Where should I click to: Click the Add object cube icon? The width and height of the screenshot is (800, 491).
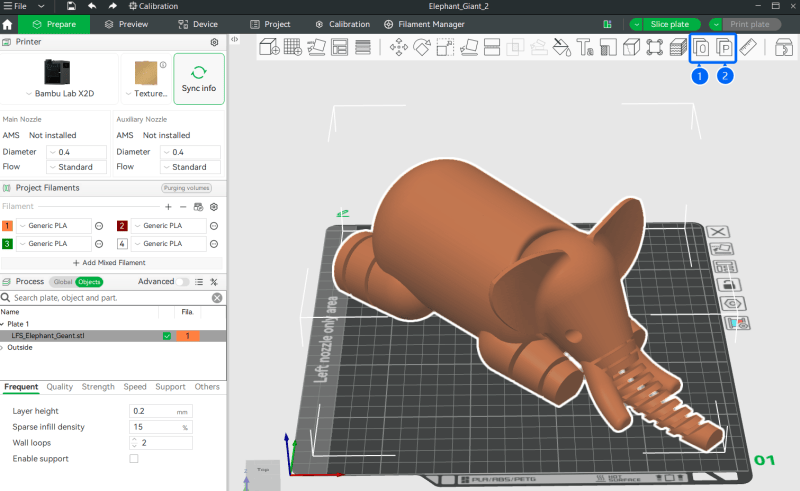(269, 47)
